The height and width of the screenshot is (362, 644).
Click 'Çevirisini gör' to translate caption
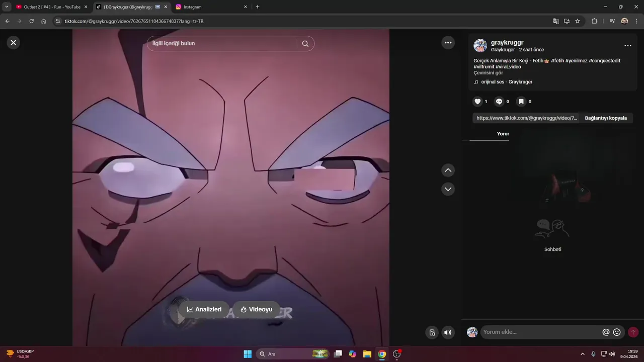click(x=488, y=73)
